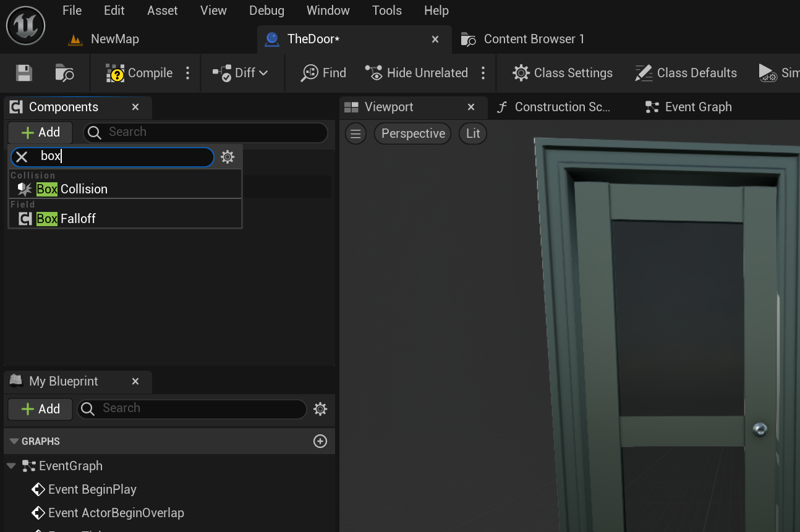Image resolution: width=800 pixels, height=532 pixels.
Task: Open the View menu
Action: pyautogui.click(x=213, y=11)
